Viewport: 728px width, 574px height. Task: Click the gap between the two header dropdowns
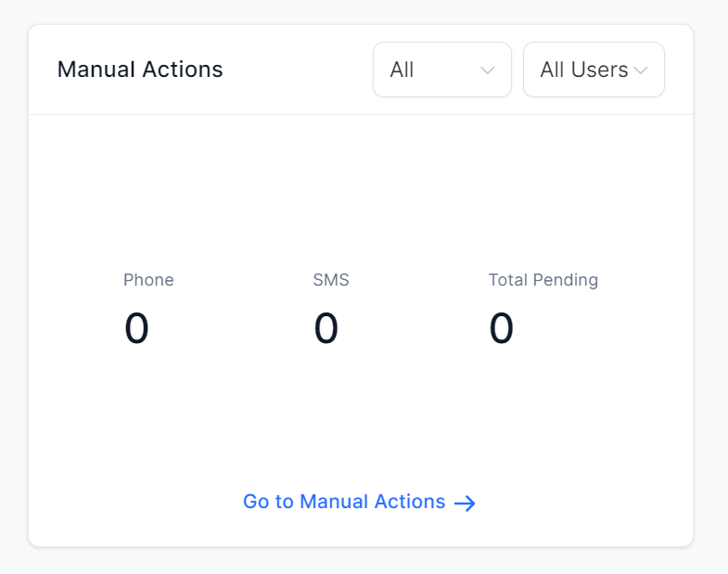pos(517,70)
